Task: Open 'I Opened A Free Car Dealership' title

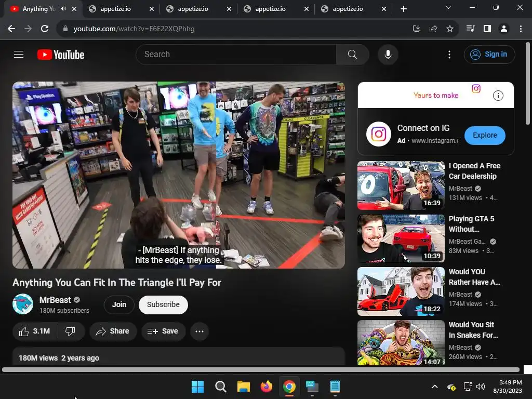Action: (474, 171)
